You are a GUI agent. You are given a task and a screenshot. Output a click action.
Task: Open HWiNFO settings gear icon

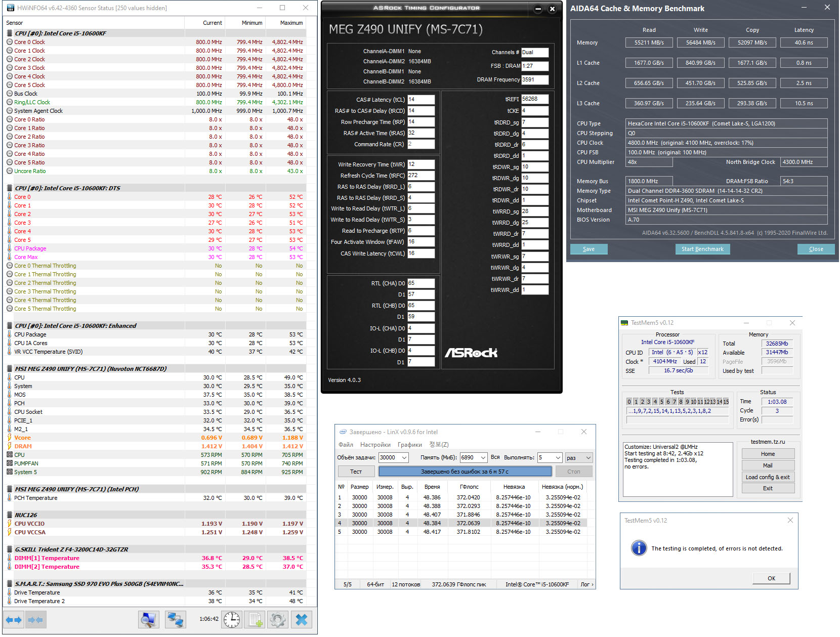click(x=278, y=620)
